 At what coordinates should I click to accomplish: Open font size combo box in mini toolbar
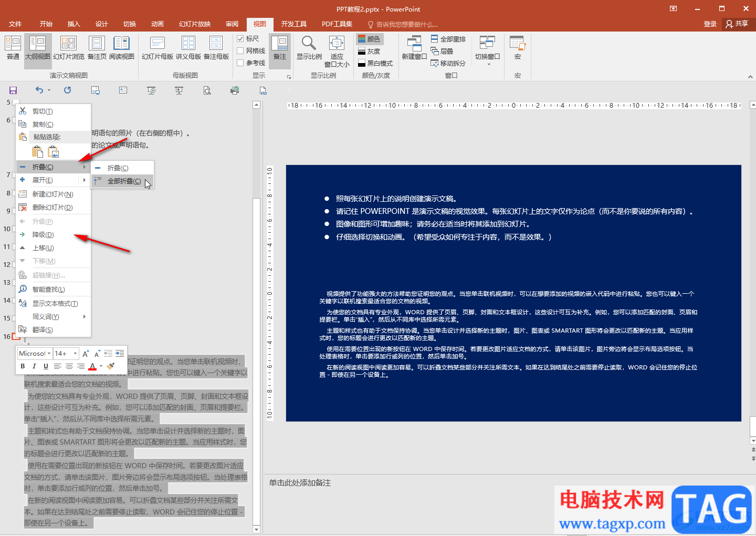tap(66, 354)
